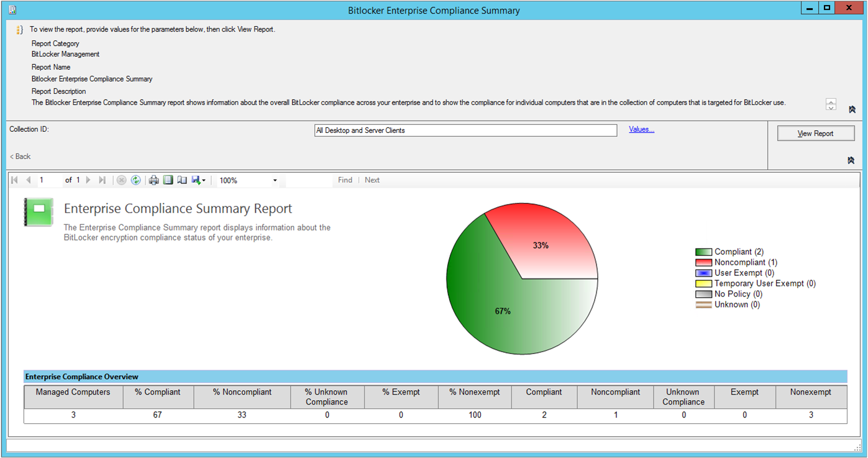Click the Collection ID text field
868x458 pixels.
pos(465,131)
